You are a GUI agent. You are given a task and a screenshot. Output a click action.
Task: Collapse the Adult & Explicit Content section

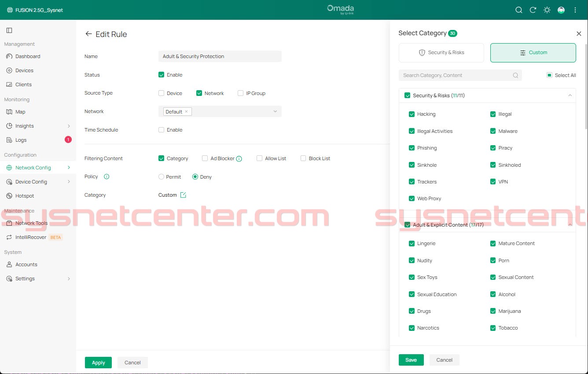[570, 225]
